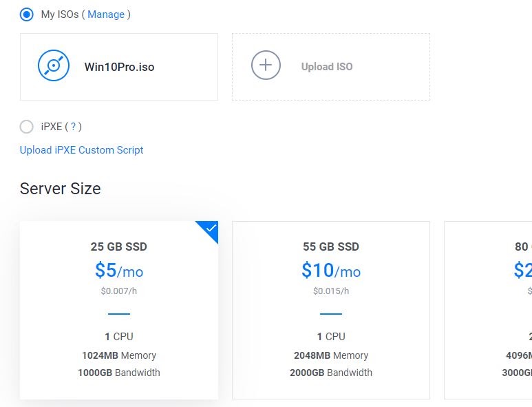Image resolution: width=532 pixels, height=407 pixels.
Task: Click 1 CPU in the $10 plan
Action: point(331,336)
